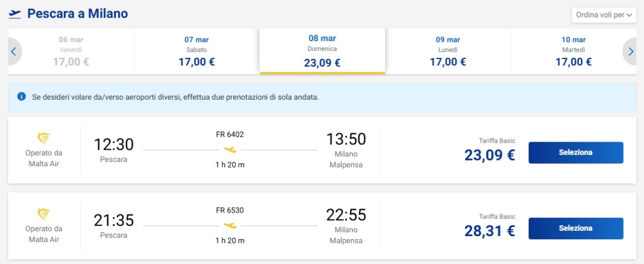The image size is (644, 264).
Task: Click Ryanair harp logo on 12:30 flight
Action: 44,139
